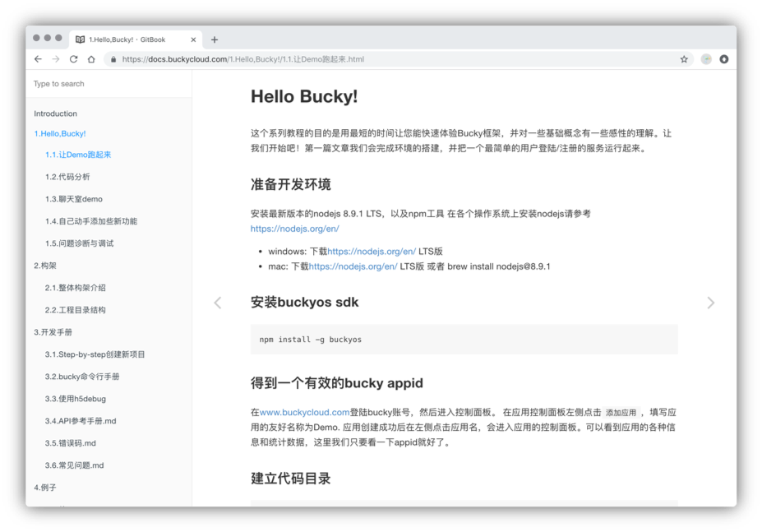Open section 1.4.自己动手添加些新功能
This screenshot has height=532, width=762.
[91, 221]
